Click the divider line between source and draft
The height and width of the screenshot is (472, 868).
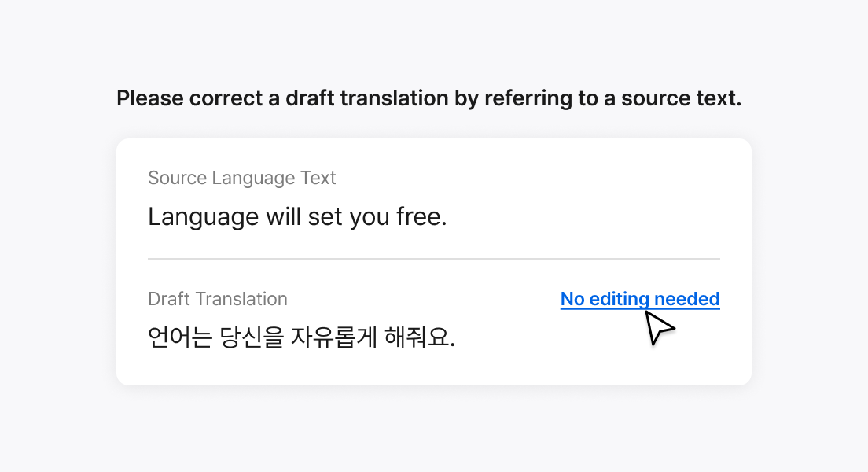click(434, 259)
